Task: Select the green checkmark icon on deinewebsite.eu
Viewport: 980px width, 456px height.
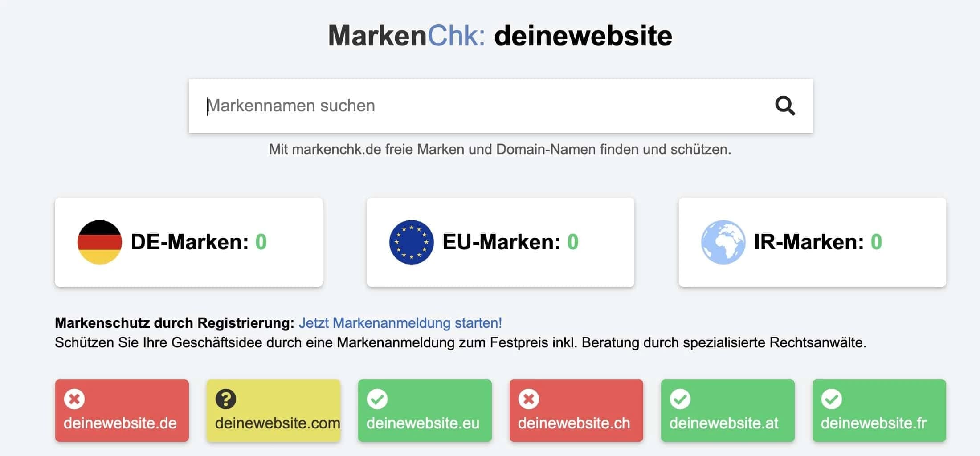Action: click(x=378, y=399)
